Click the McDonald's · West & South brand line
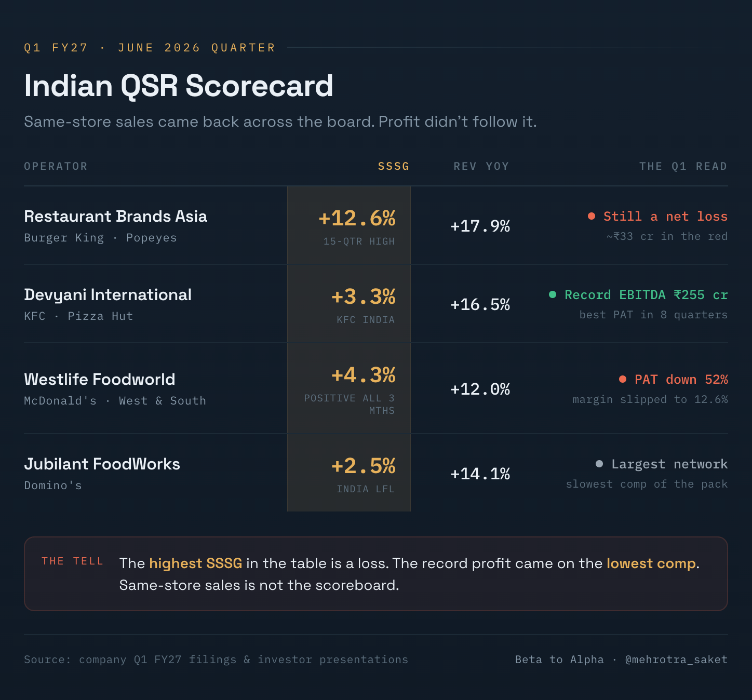Image resolution: width=752 pixels, height=700 pixels. coord(115,401)
